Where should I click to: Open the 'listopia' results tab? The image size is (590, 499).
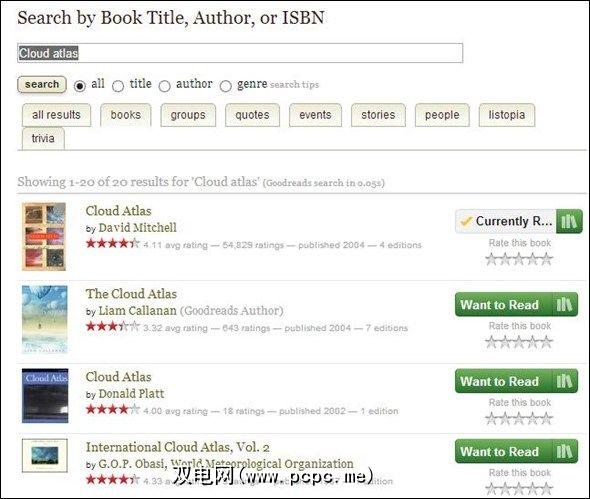point(507,115)
